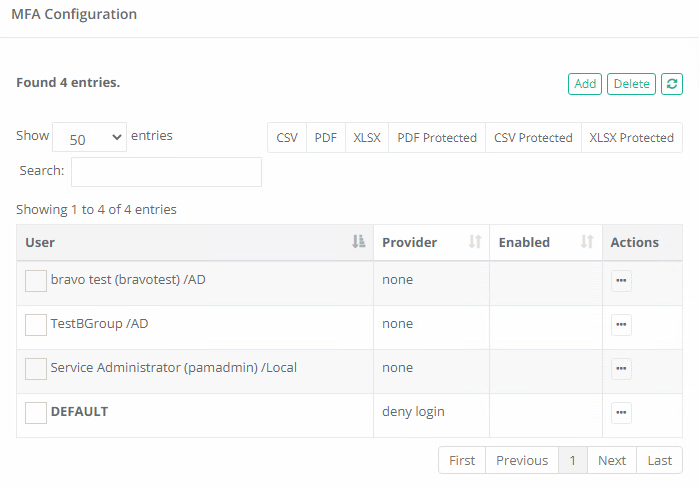Viewport: 699px width, 487px height.
Task: Go to Previous page
Action: pyautogui.click(x=522, y=460)
